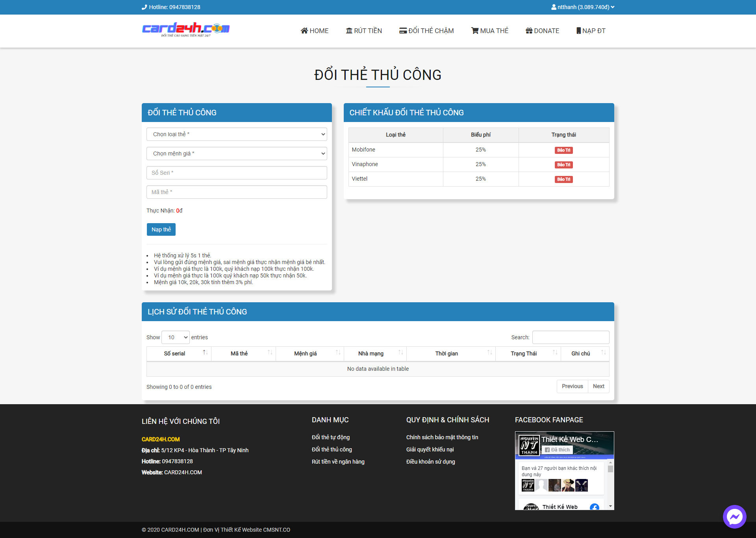Change the Show entries count selector
The width and height of the screenshot is (756, 538).
pos(176,337)
